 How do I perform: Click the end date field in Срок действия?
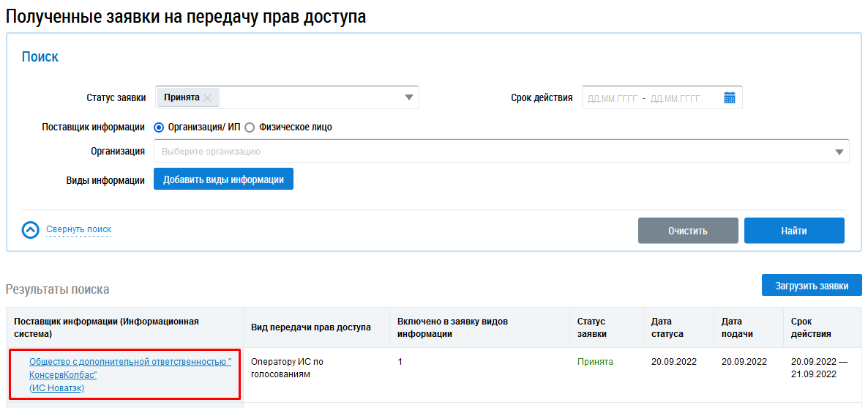676,98
